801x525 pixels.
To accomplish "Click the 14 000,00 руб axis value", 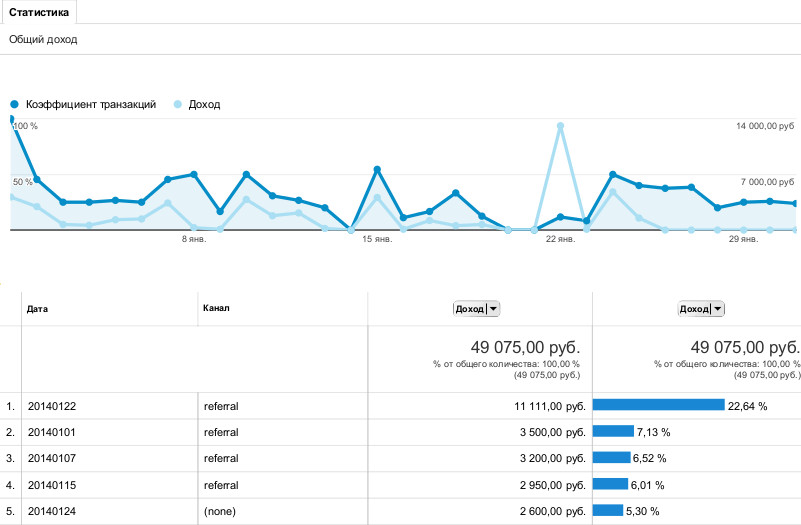I will tap(765, 126).
